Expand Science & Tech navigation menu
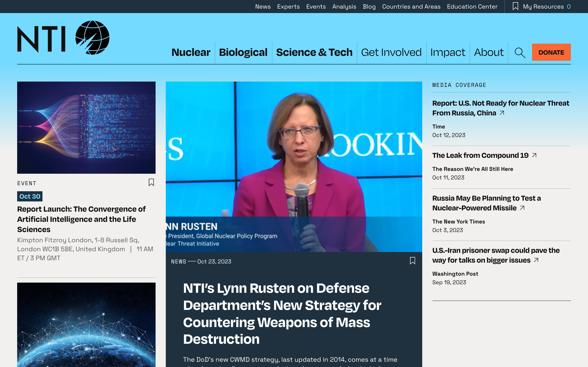This screenshot has height=367, width=588. (314, 52)
